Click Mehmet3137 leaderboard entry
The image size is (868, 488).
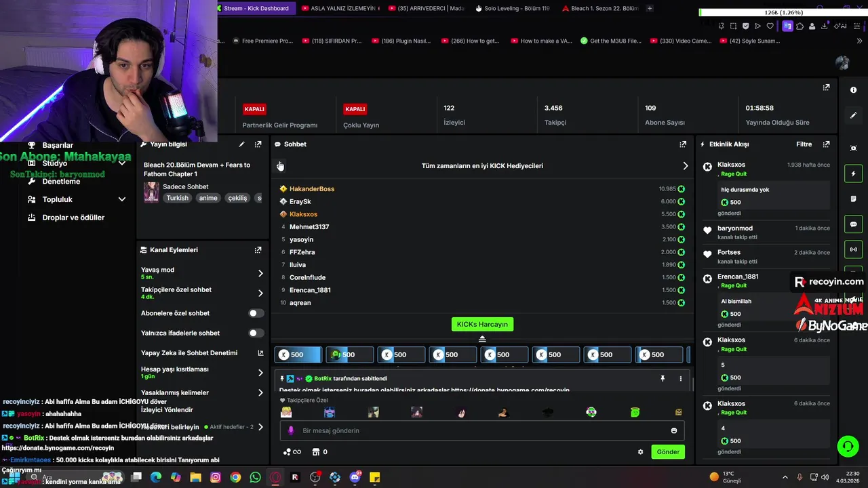click(x=309, y=227)
